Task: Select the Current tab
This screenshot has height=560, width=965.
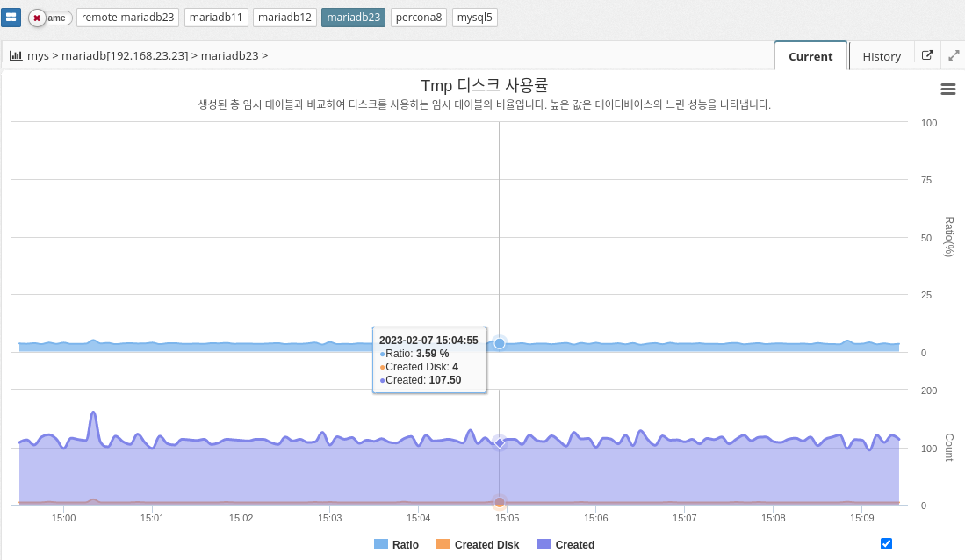Action: click(x=810, y=56)
